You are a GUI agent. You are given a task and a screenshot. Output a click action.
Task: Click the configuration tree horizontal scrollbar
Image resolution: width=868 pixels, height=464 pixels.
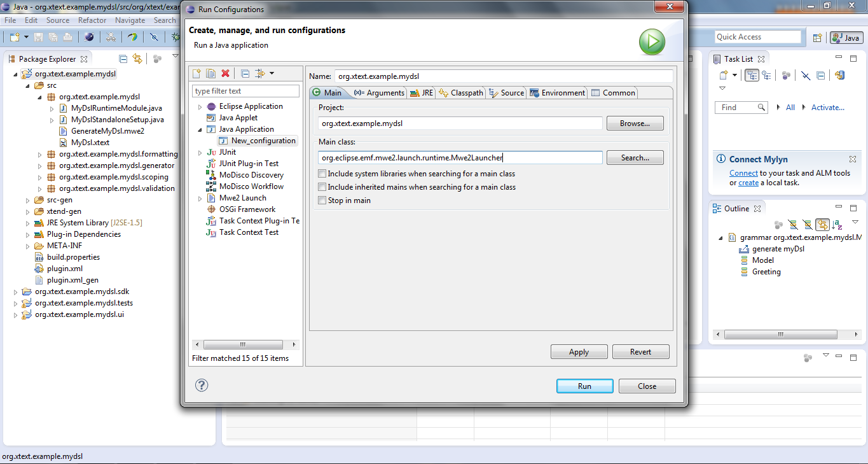click(245, 344)
